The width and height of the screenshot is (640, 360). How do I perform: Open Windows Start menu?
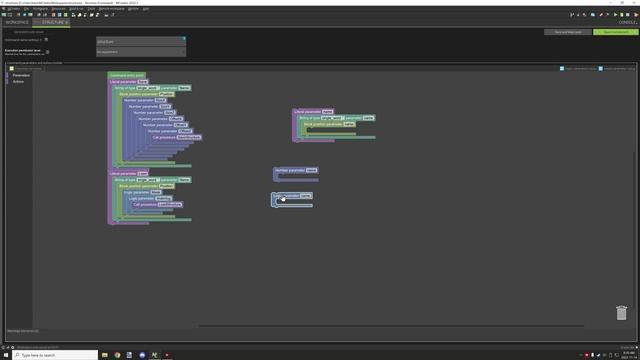pyautogui.click(x=6, y=355)
